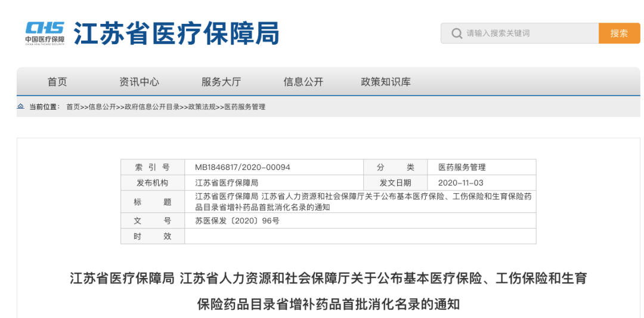
Task: Click the 当前位置 label
Action: click(44, 107)
